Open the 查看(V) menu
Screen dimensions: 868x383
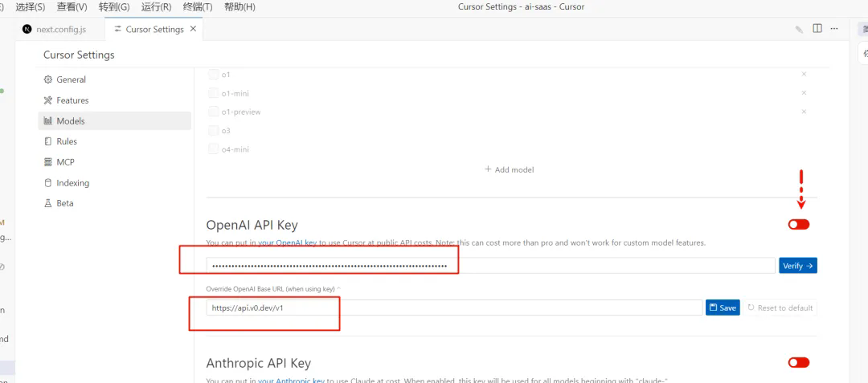[x=72, y=7]
